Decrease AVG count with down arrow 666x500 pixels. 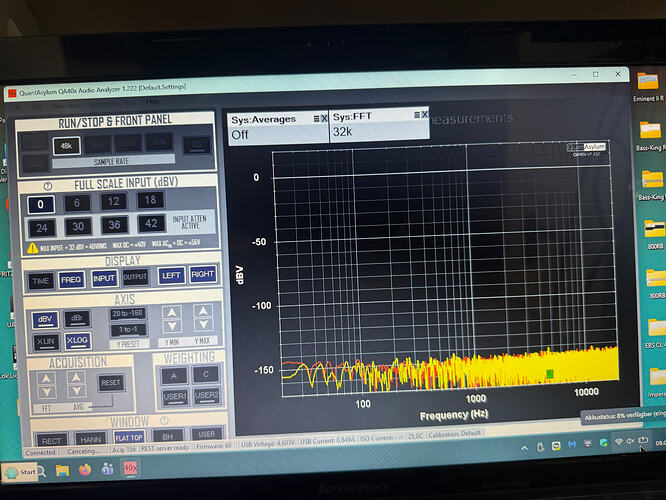tap(76, 390)
